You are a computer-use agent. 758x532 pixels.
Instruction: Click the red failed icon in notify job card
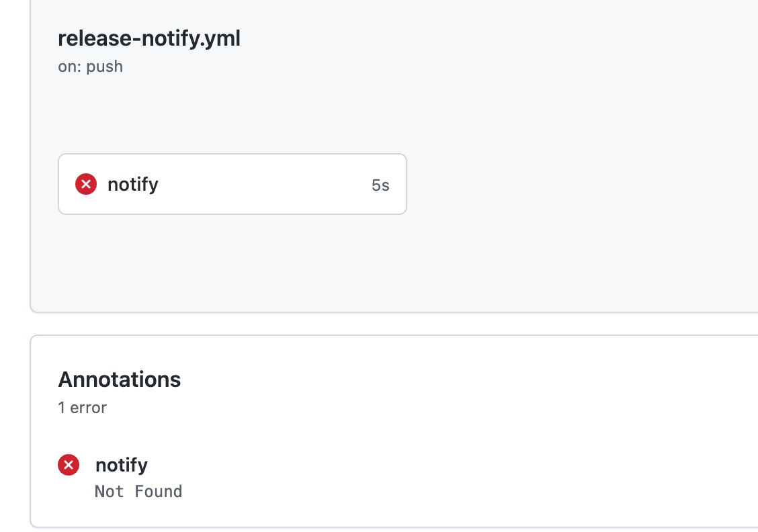(x=86, y=184)
